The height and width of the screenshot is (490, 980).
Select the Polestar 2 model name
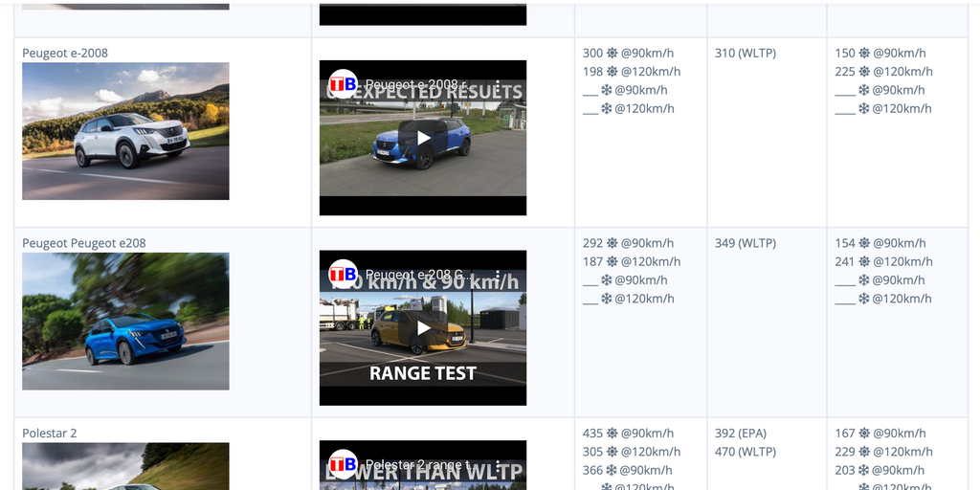tap(50, 434)
